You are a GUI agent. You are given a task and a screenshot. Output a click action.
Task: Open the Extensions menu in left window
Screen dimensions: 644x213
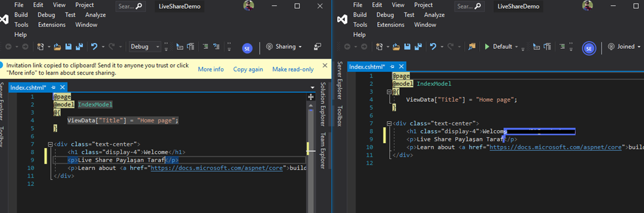(x=52, y=25)
